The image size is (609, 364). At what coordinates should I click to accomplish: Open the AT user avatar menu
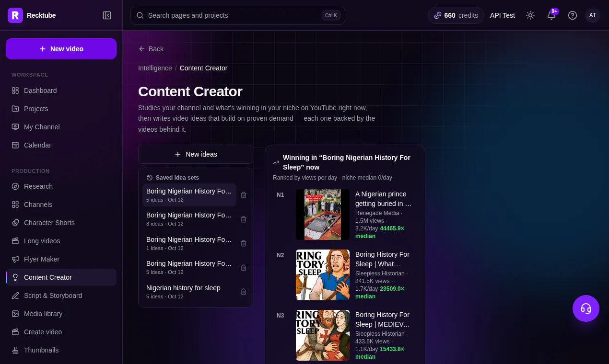pyautogui.click(x=593, y=15)
